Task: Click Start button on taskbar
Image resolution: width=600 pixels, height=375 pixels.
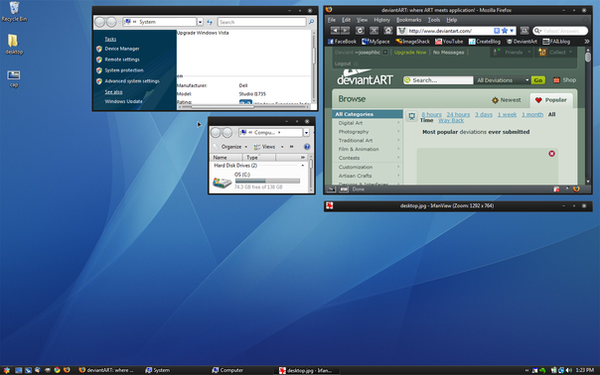Action: (x=7, y=370)
